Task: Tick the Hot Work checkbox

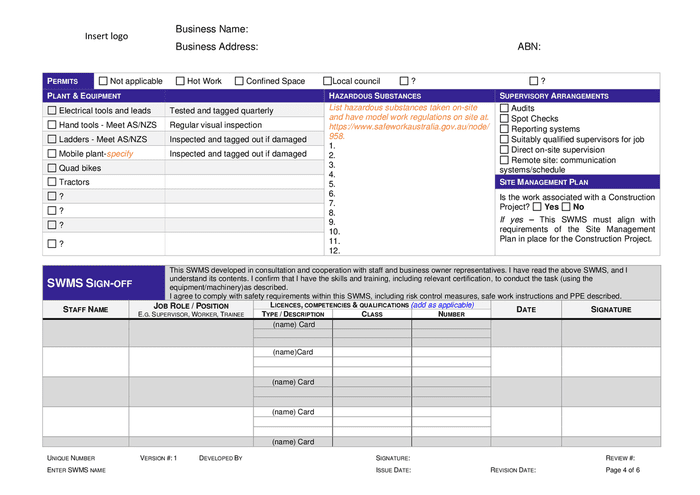Action: point(180,81)
